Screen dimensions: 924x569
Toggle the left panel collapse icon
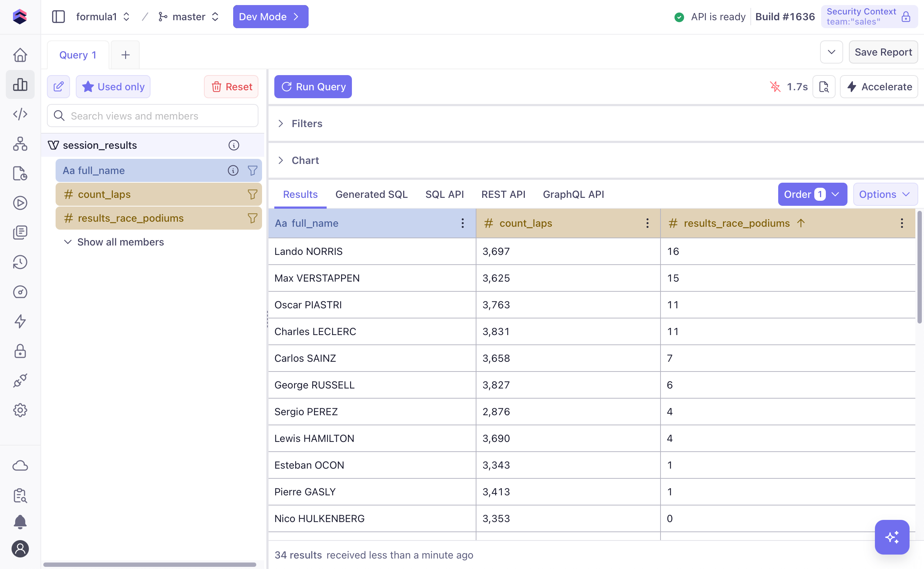[58, 17]
